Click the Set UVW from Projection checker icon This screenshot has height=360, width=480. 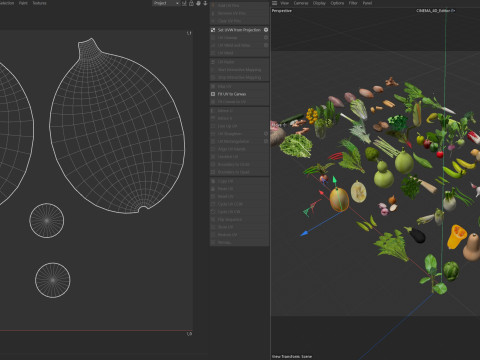pos(213,30)
